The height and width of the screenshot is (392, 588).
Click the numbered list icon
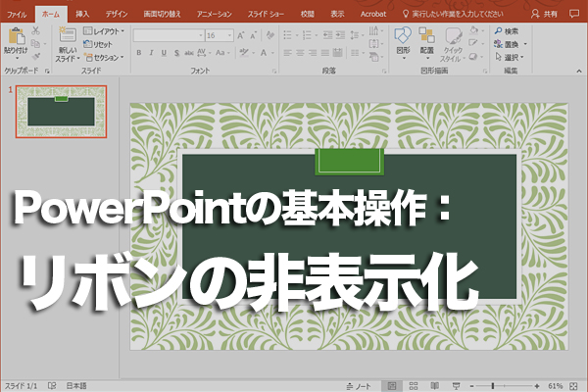pyautogui.click(x=307, y=35)
